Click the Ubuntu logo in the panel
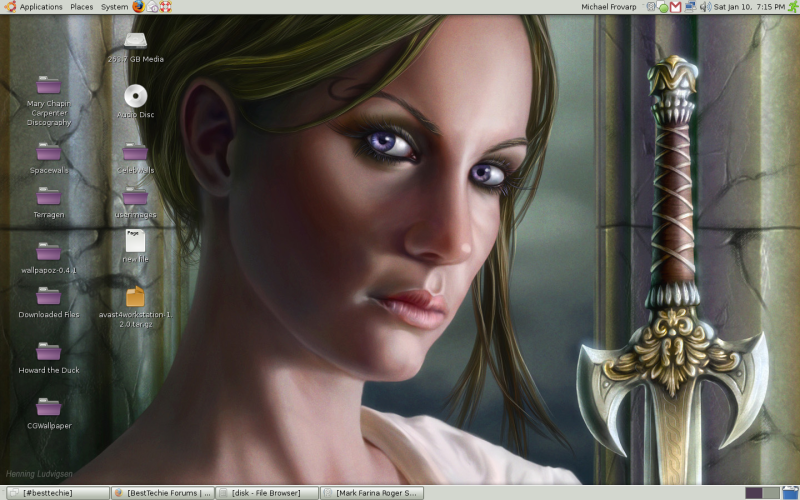This screenshot has width=800, height=500. click(10, 7)
